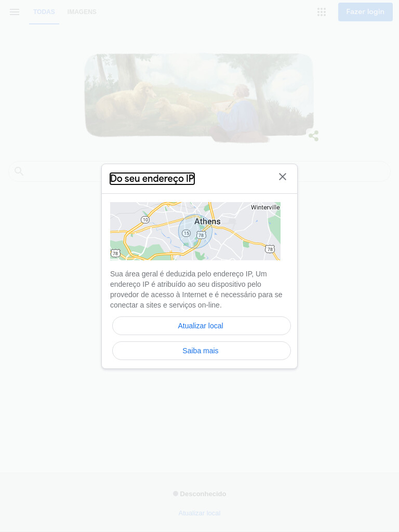Click the Athens label on the map
Image resolution: width=399 pixels, height=532 pixels.
coord(207,221)
